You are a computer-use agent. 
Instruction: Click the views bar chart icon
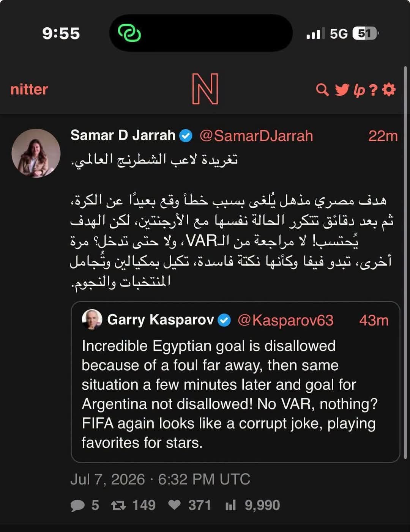230,505
